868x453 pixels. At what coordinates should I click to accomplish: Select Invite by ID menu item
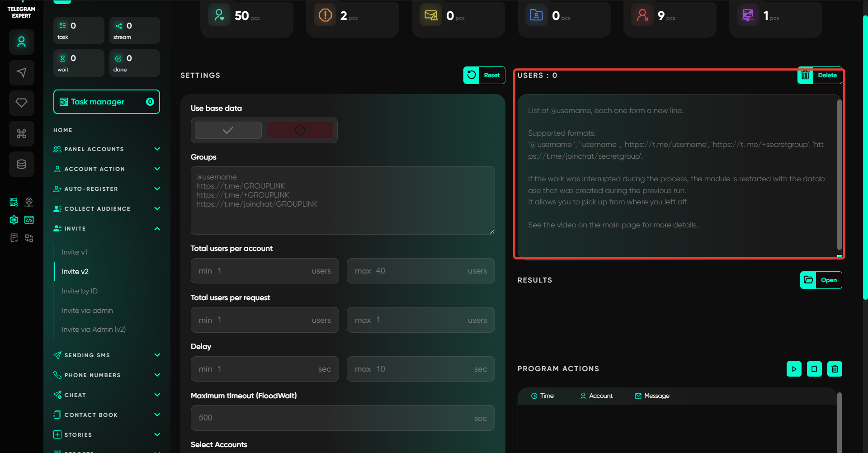(x=80, y=291)
